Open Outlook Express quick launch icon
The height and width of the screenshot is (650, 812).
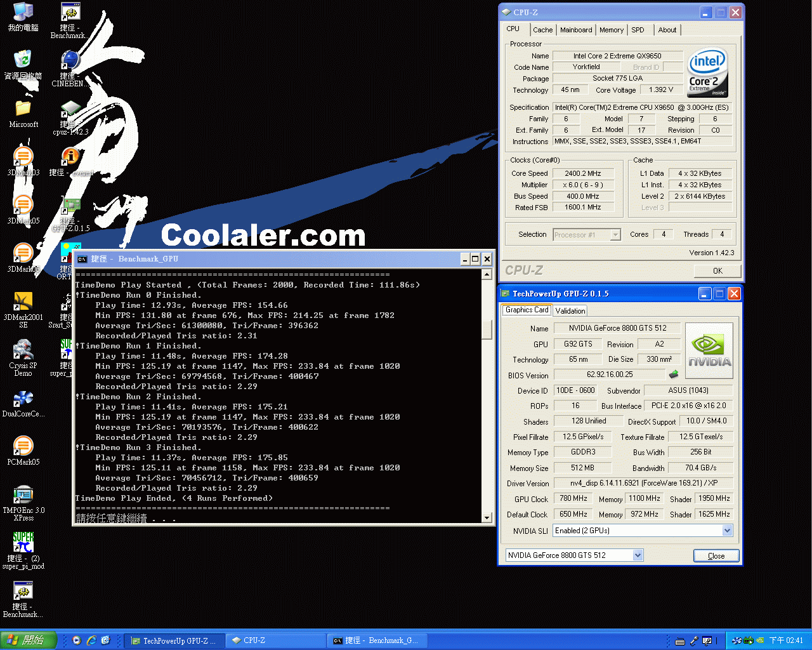tap(105, 640)
